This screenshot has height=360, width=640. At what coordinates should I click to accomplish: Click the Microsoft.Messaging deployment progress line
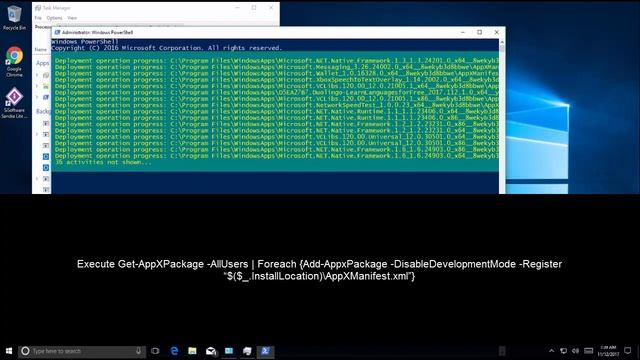click(x=277, y=67)
